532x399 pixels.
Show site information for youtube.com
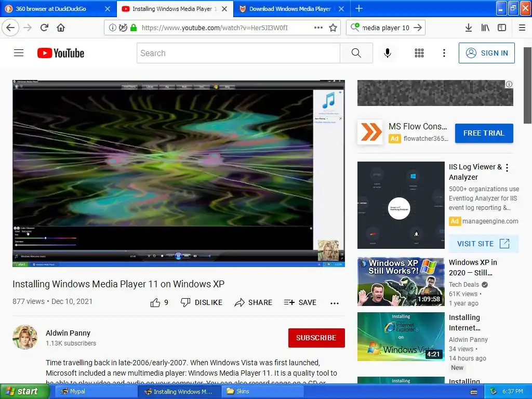pos(112,28)
